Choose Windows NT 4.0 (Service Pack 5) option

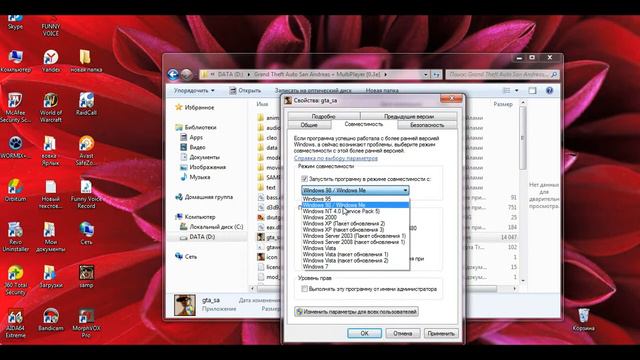pyautogui.click(x=355, y=211)
